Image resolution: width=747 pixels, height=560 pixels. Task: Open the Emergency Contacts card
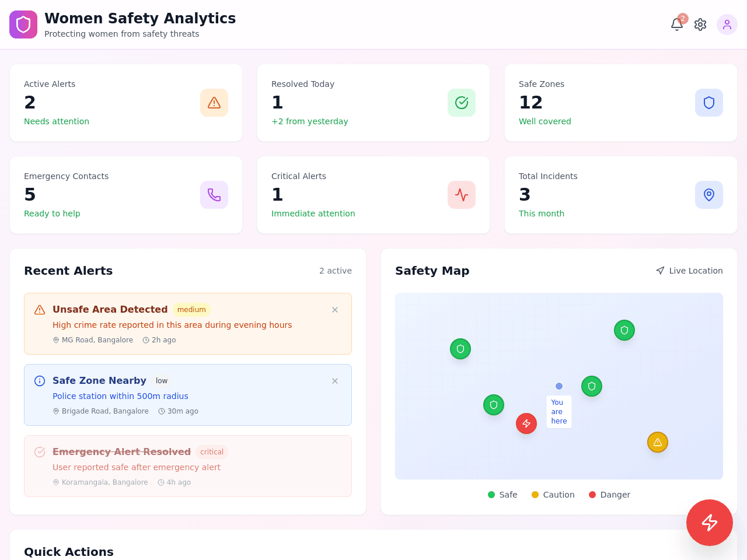pyautogui.click(x=126, y=195)
